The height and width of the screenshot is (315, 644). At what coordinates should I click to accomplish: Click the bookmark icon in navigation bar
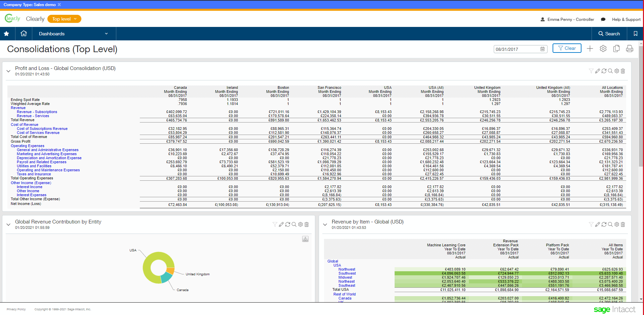635,34
